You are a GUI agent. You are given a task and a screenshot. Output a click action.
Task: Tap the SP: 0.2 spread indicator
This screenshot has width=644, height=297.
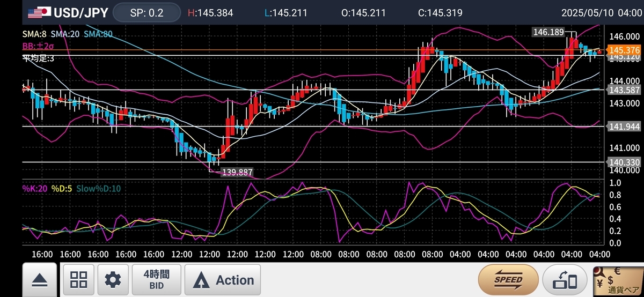point(147,12)
